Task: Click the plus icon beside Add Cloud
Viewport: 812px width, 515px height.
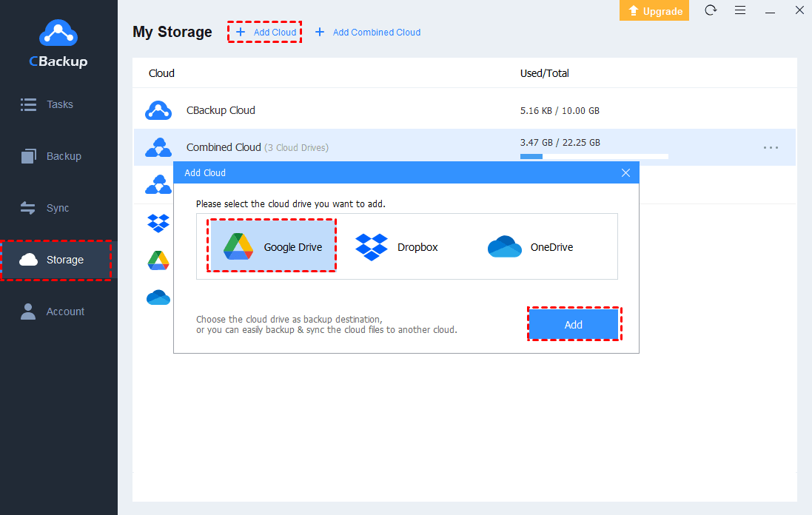Action: 241,32
